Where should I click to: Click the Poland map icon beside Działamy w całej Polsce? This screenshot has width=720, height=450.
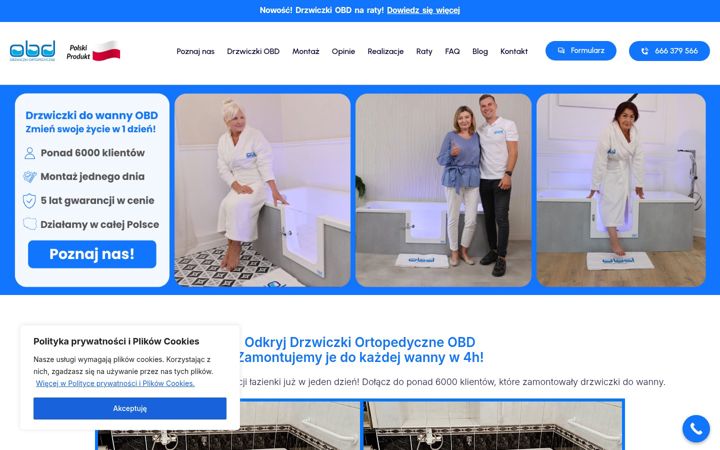click(30, 225)
